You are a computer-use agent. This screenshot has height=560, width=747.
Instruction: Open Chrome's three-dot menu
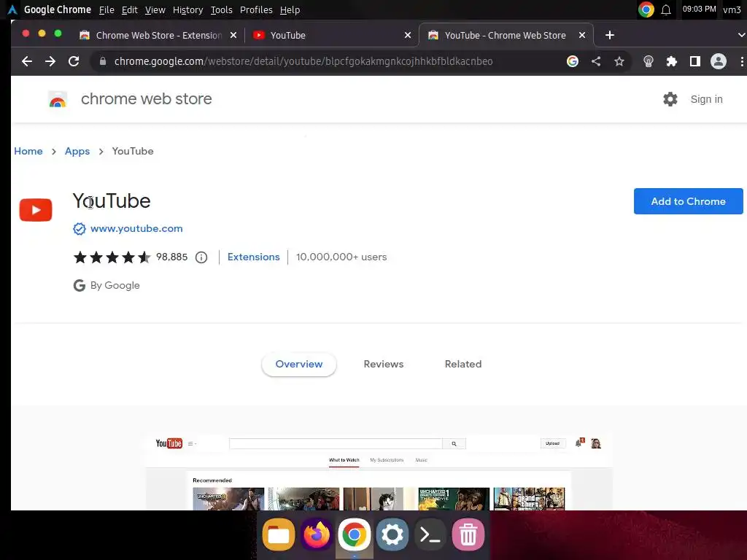pyautogui.click(x=741, y=61)
